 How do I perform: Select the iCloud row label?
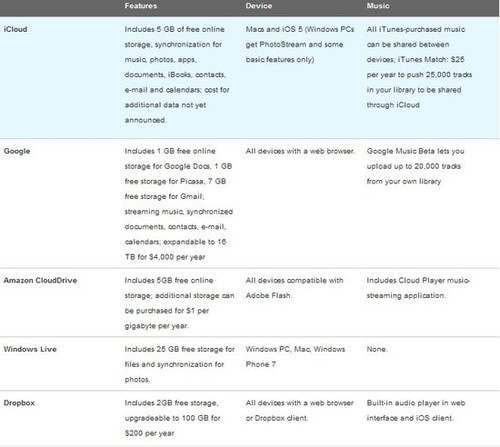coord(15,29)
